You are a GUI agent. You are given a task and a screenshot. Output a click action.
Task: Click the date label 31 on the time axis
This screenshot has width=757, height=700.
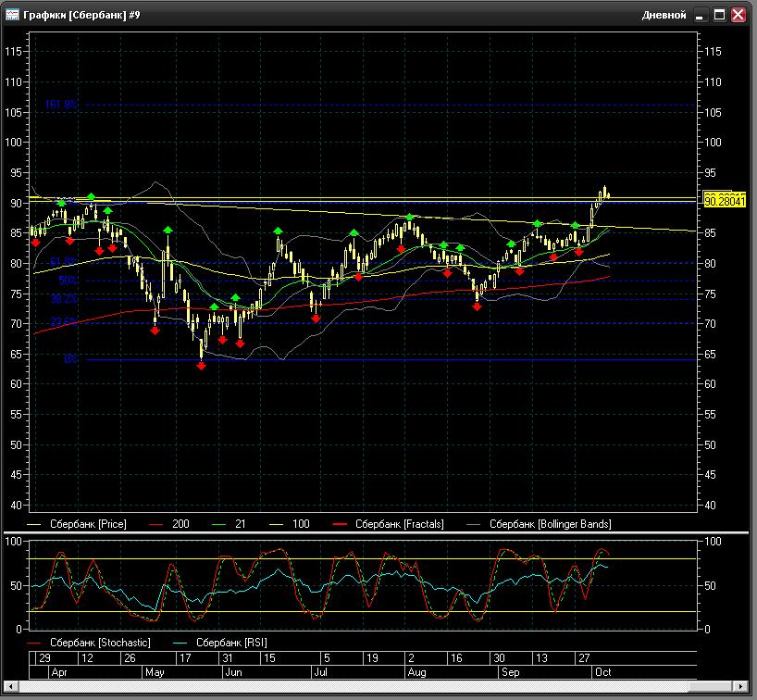(228, 658)
